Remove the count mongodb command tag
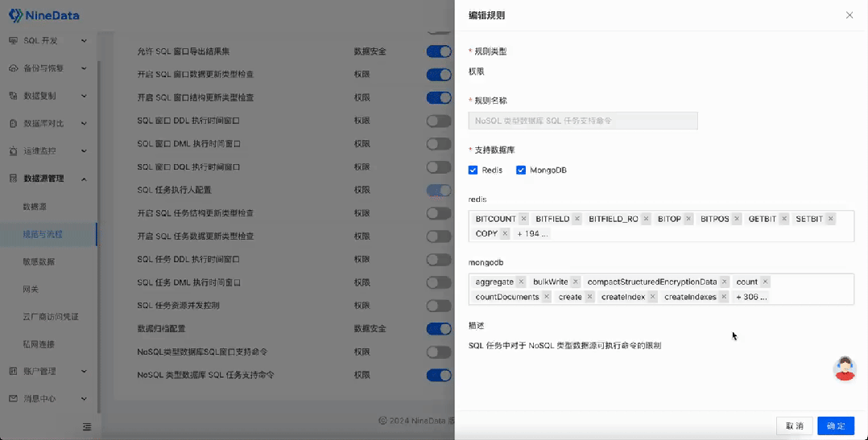 pos(765,282)
